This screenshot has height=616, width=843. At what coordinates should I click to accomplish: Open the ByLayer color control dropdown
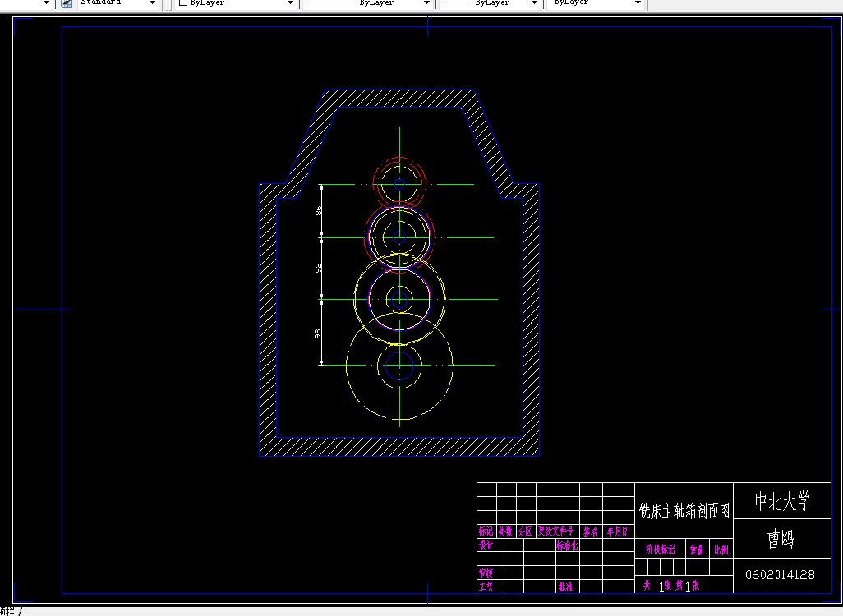point(290,2)
